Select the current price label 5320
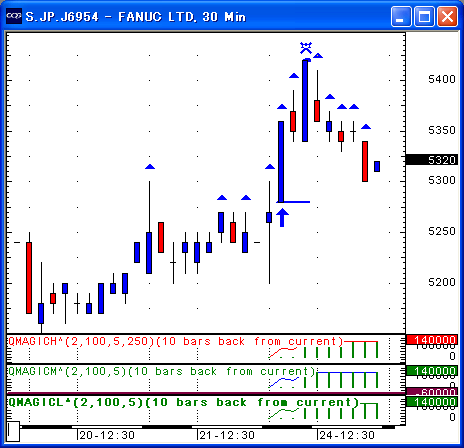464x448 pixels. (x=431, y=160)
